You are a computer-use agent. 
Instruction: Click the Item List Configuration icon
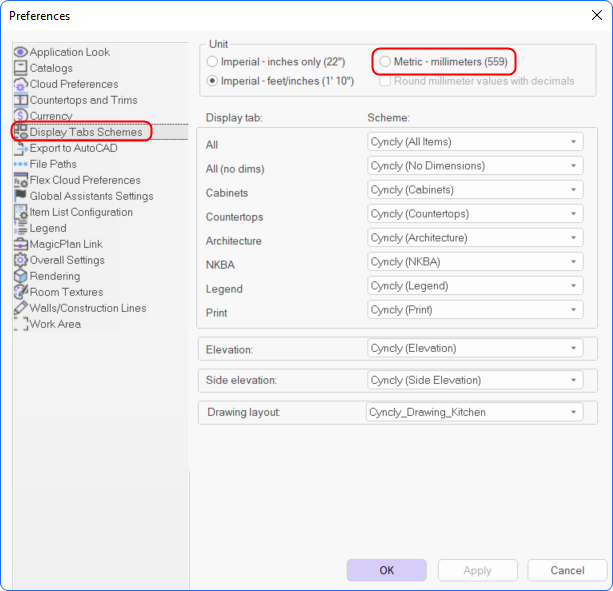tap(21, 212)
